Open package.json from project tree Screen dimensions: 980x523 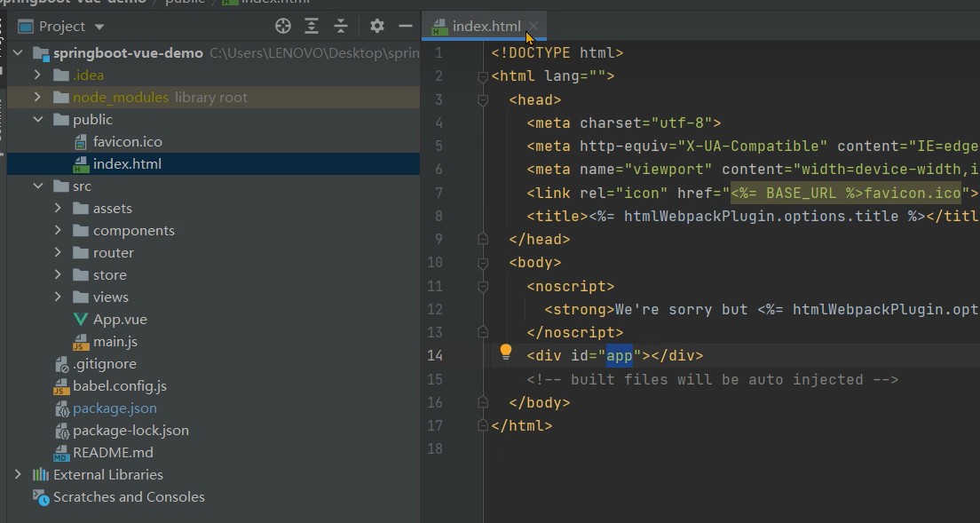click(115, 408)
